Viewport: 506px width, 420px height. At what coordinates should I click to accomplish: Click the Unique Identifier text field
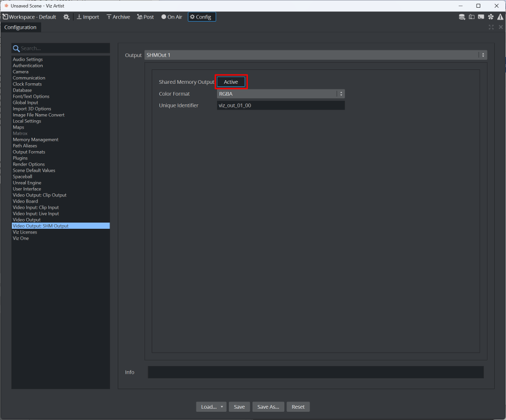[280, 105]
